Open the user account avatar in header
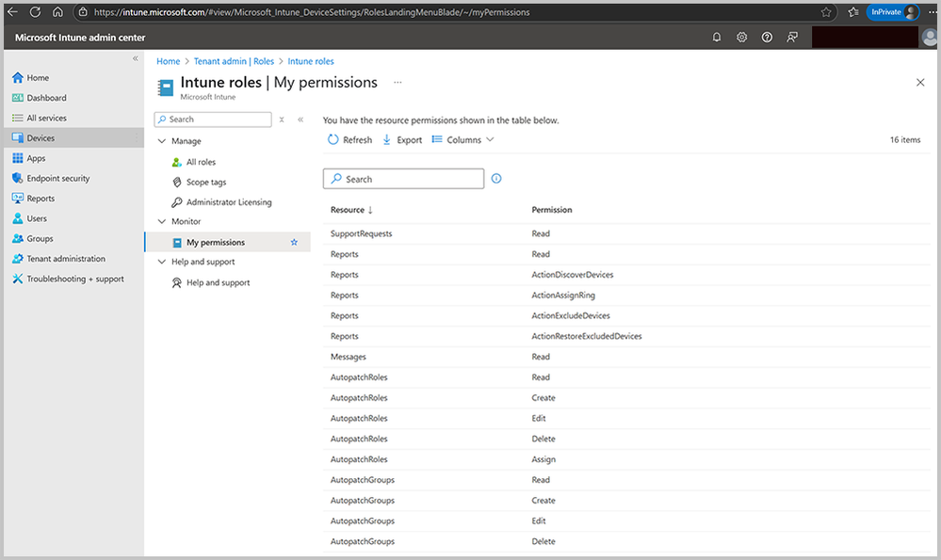941x560 pixels. pos(931,37)
